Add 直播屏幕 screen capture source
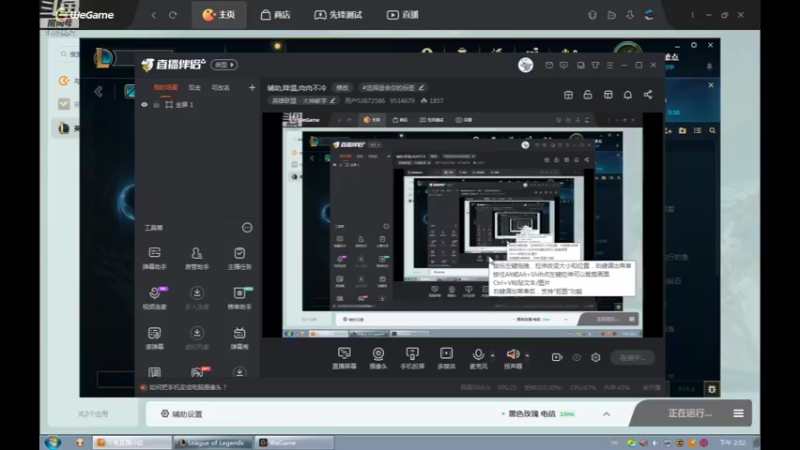 344,358
